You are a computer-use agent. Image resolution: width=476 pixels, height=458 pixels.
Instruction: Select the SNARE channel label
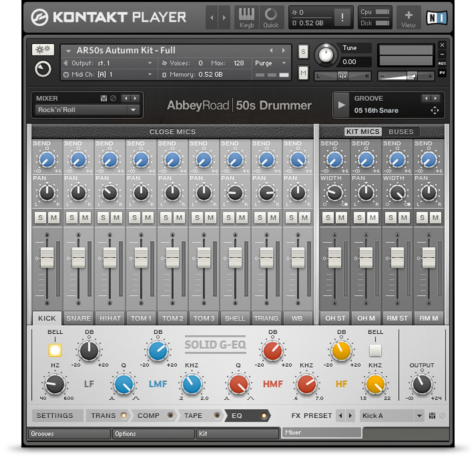(78, 318)
